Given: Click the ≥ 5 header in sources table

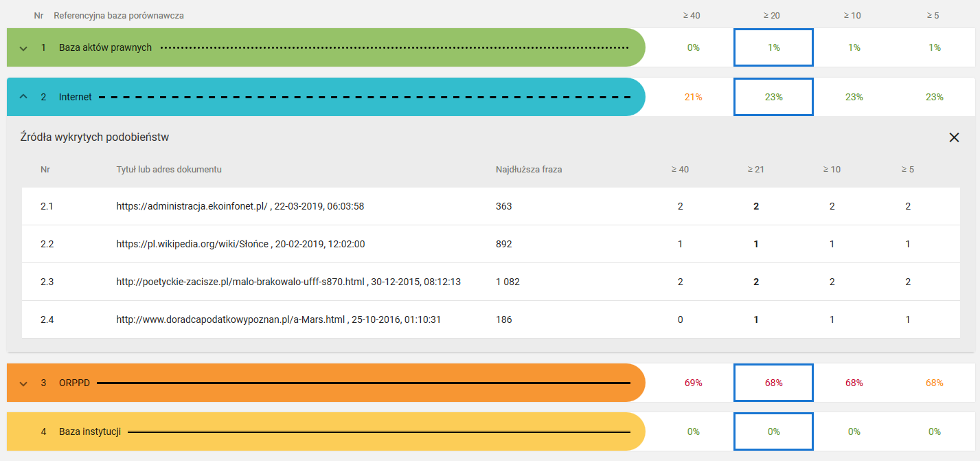Looking at the screenshot, I should [907, 169].
